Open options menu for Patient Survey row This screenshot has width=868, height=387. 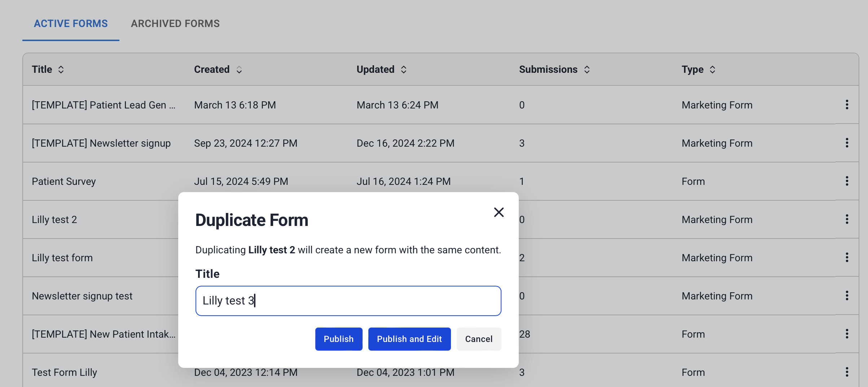847,181
